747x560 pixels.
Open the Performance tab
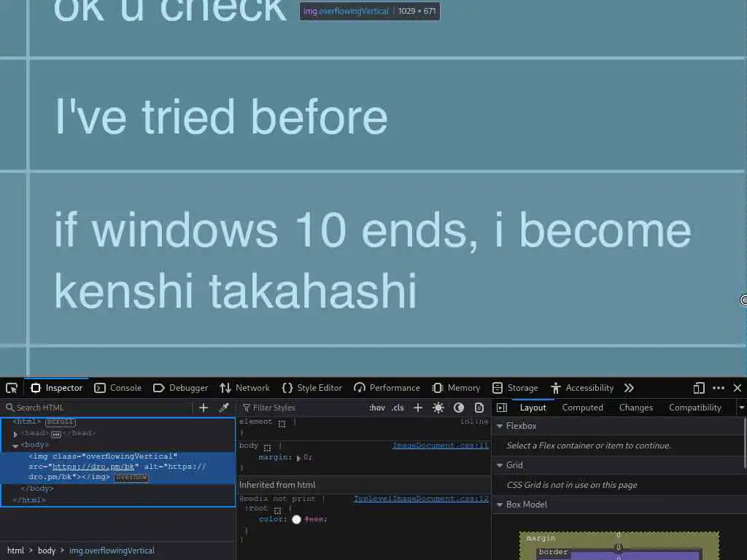[x=387, y=388]
